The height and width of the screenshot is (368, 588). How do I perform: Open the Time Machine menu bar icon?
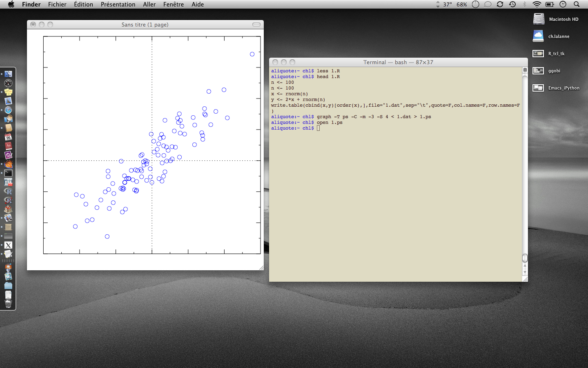512,4
